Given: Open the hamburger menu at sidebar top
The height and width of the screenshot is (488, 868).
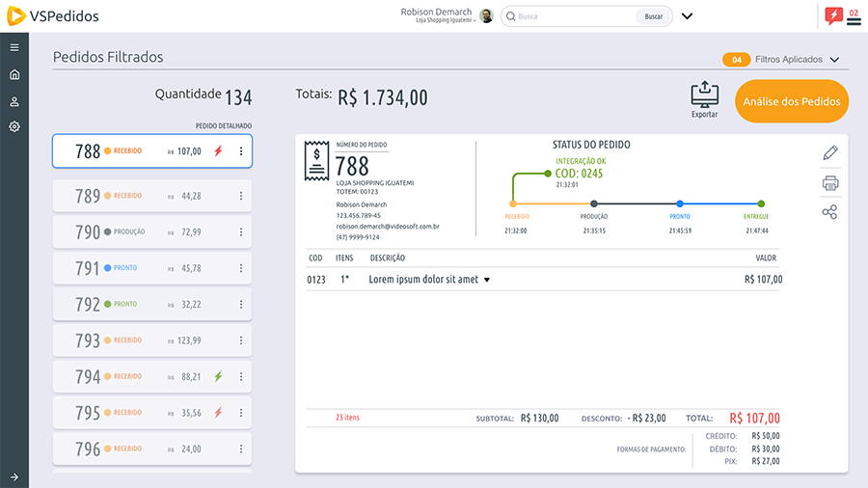Looking at the screenshot, I should 14,47.
